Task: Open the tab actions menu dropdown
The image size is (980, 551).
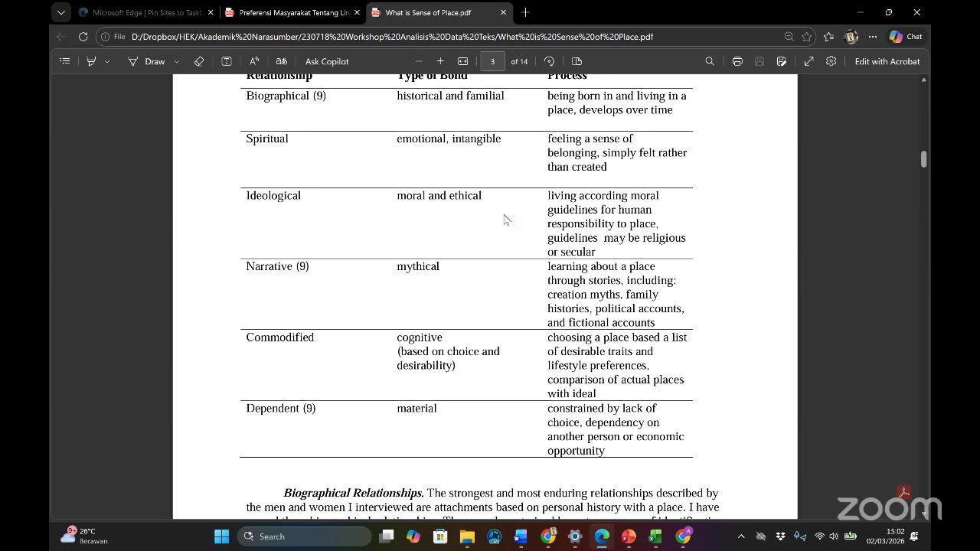Action: (x=61, y=12)
